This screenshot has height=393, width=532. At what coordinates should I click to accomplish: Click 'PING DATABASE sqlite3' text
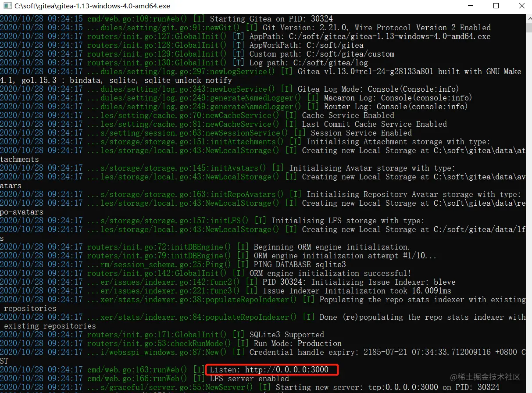pyautogui.click(x=300, y=264)
